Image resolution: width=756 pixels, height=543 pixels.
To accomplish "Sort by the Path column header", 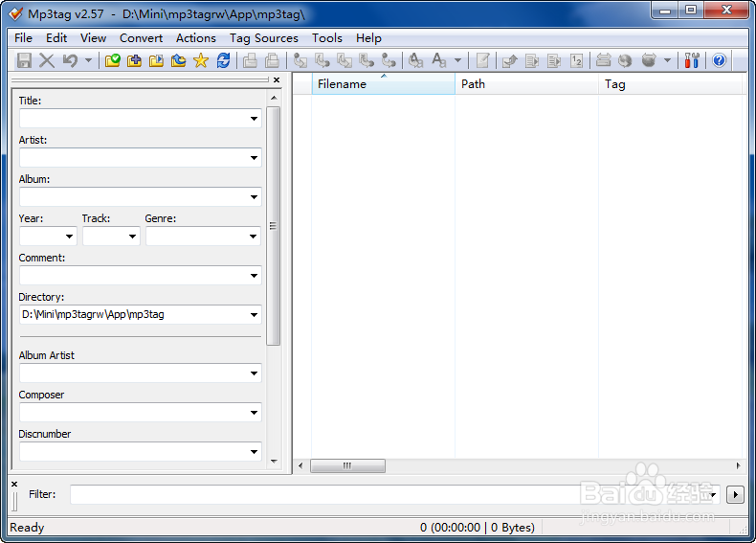I will 526,84.
